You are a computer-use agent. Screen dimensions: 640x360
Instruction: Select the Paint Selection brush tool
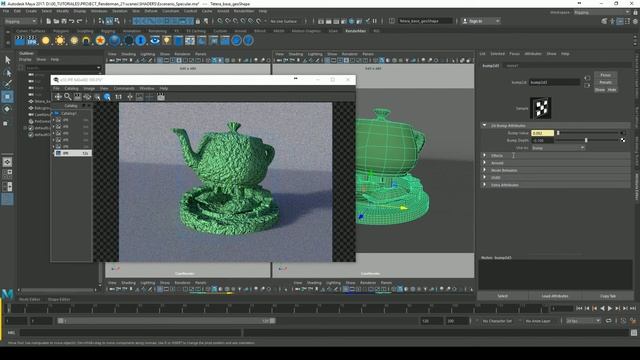(7, 84)
